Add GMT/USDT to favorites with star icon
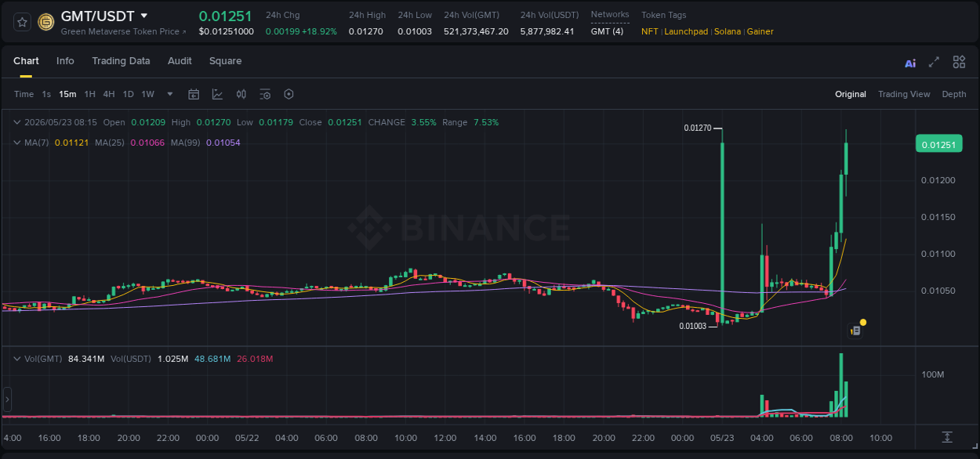980x459 pixels. 23,22
